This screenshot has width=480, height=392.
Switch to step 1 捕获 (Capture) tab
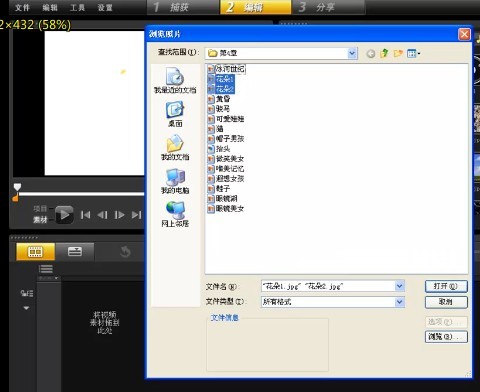pyautogui.click(x=183, y=7)
